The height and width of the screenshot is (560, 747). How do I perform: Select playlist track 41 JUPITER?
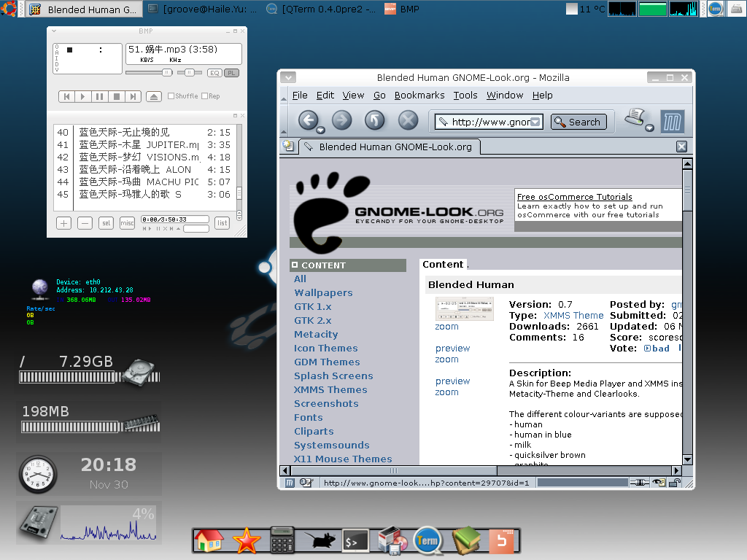(x=144, y=145)
